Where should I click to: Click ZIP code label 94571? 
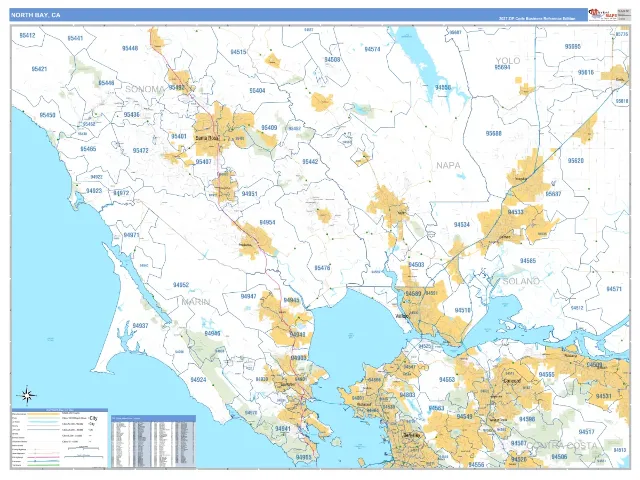click(614, 289)
